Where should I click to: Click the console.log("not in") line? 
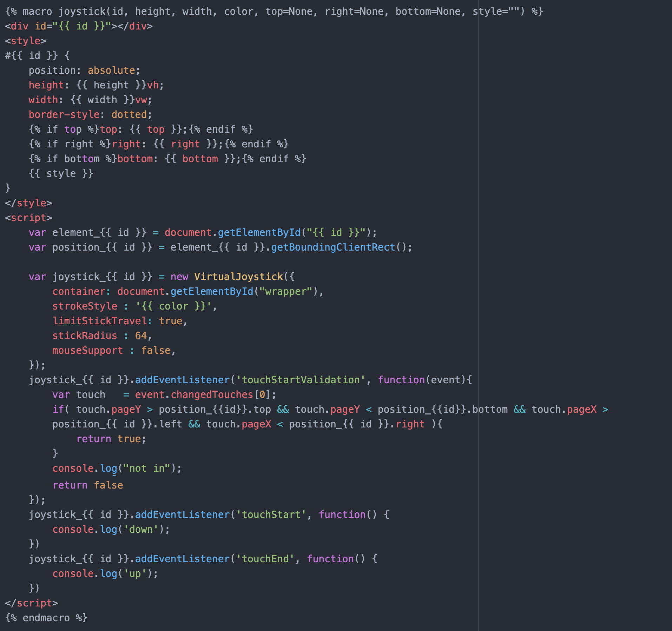[x=117, y=469]
